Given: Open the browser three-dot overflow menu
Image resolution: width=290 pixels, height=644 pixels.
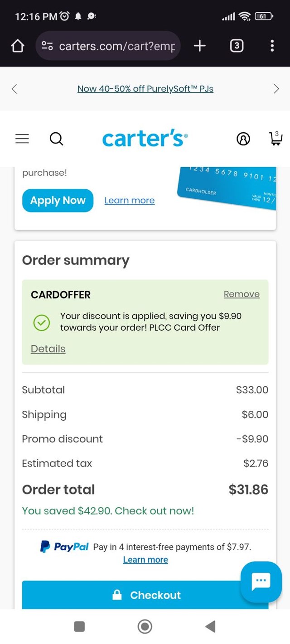Looking at the screenshot, I should [272, 45].
